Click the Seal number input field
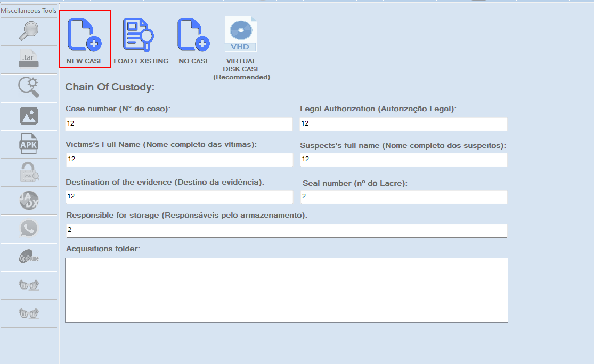 404,197
